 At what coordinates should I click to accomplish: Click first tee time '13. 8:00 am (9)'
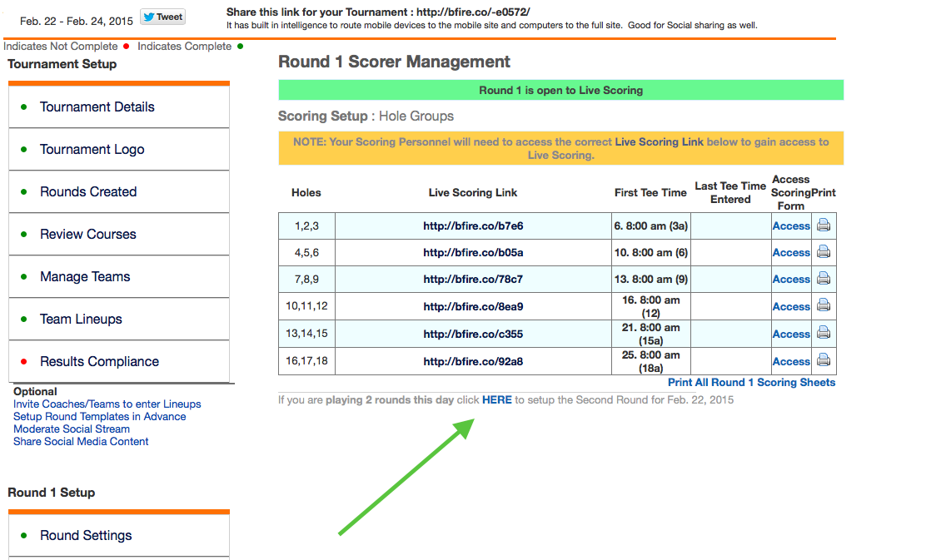tap(650, 280)
